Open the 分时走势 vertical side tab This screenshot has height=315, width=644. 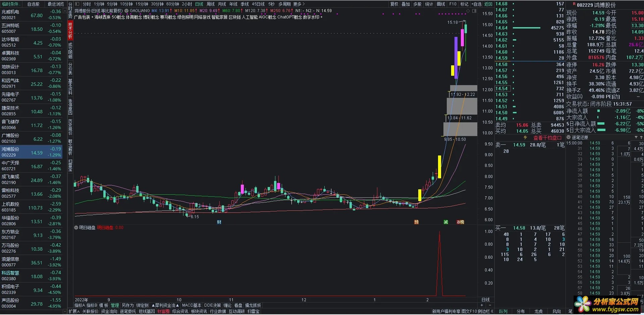(x=70, y=10)
